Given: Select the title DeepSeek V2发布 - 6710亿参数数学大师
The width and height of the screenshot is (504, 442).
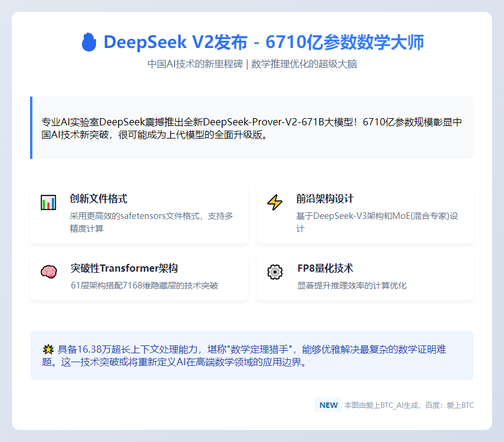Looking at the screenshot, I should [263, 42].
